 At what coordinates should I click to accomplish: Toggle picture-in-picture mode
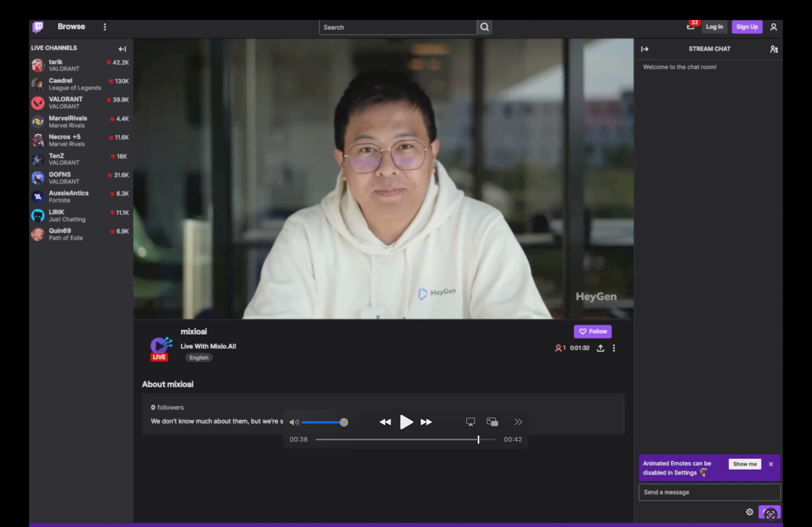tap(492, 422)
